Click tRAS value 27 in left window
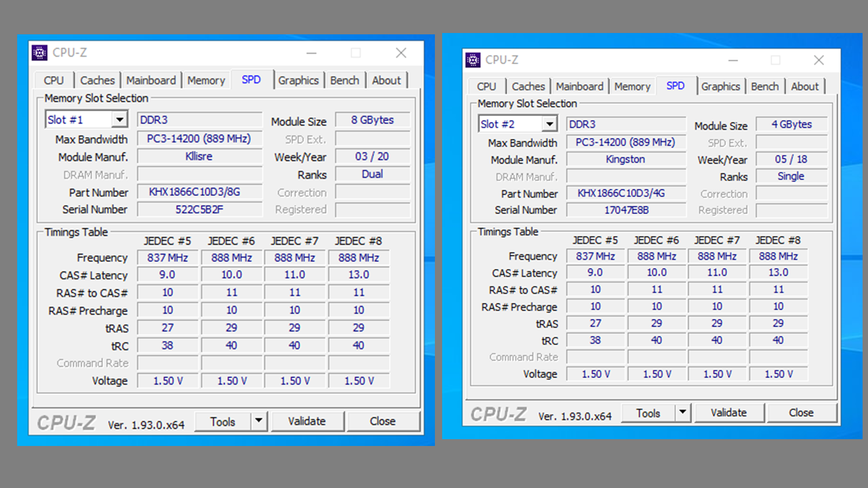Image resolution: width=868 pixels, height=488 pixels. [x=168, y=328]
